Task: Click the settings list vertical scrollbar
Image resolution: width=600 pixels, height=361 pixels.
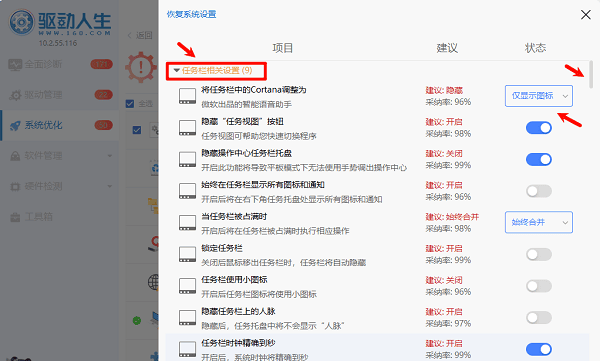Action: [591, 75]
